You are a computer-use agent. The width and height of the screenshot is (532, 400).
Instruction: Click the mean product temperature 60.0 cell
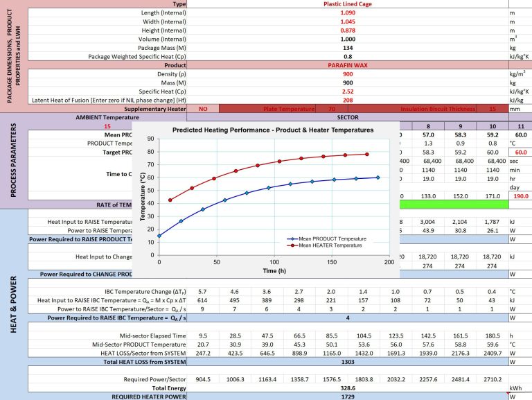coord(521,134)
